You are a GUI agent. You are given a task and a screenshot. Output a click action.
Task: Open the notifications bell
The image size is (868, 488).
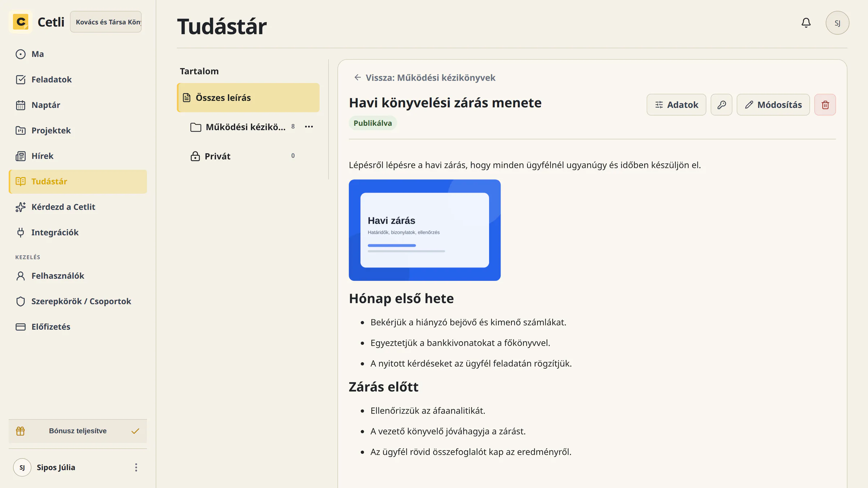click(x=806, y=23)
